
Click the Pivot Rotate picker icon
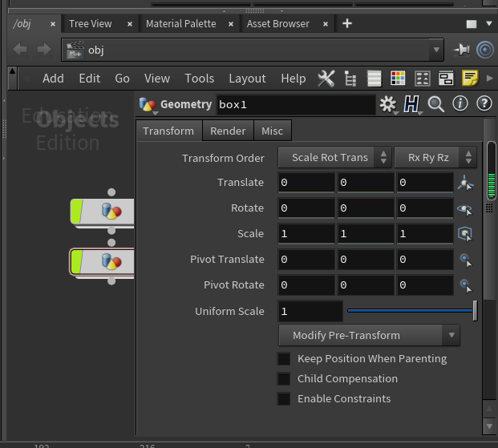[x=466, y=286]
